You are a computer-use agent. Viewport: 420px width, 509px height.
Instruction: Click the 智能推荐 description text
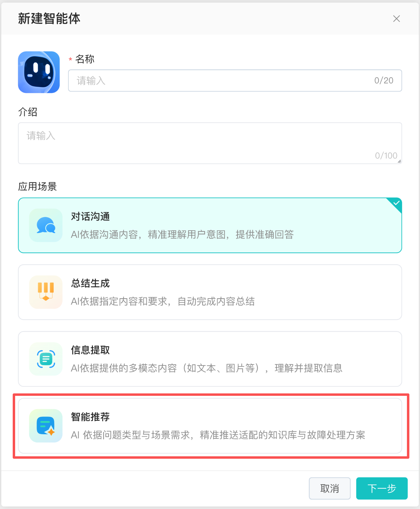click(218, 435)
